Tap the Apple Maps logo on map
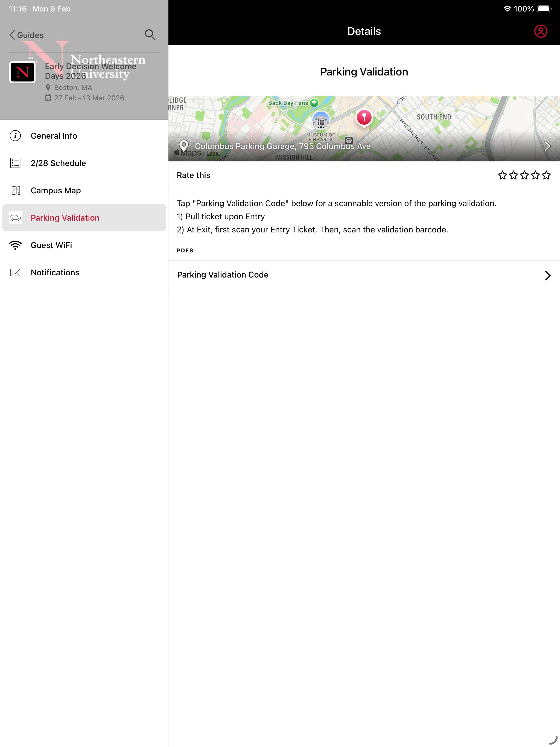This screenshot has width=560, height=747. [x=188, y=153]
